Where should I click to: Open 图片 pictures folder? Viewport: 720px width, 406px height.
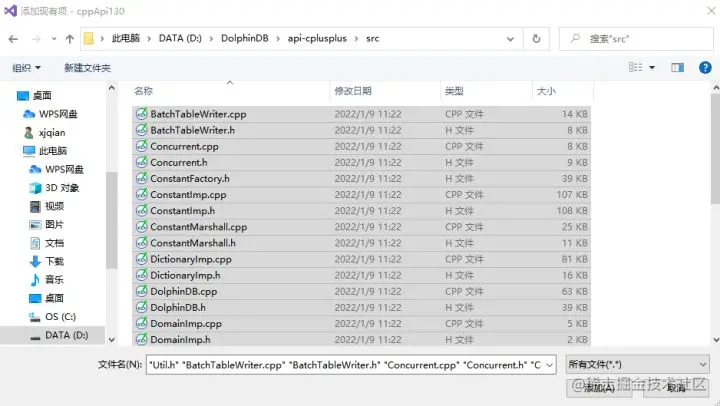click(x=47, y=225)
